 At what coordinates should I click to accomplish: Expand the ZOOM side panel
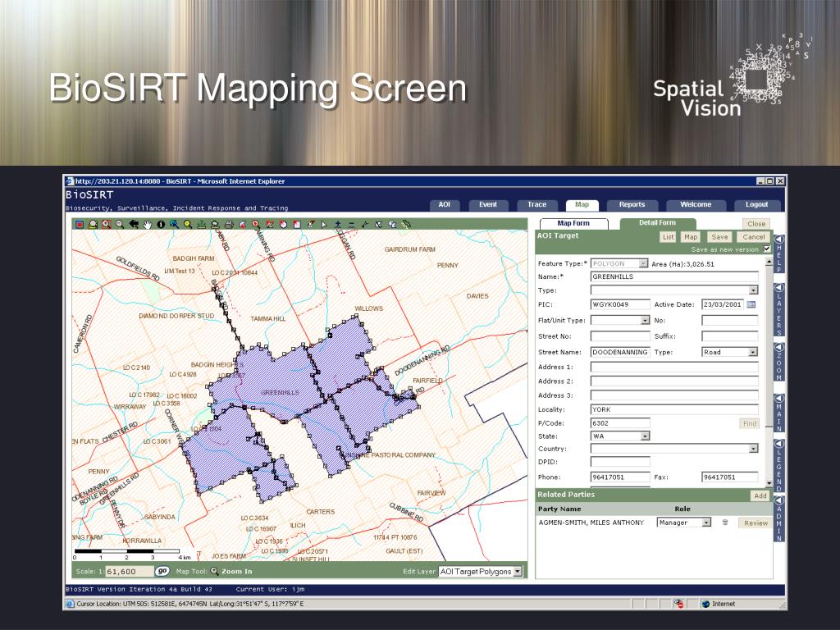(779, 362)
